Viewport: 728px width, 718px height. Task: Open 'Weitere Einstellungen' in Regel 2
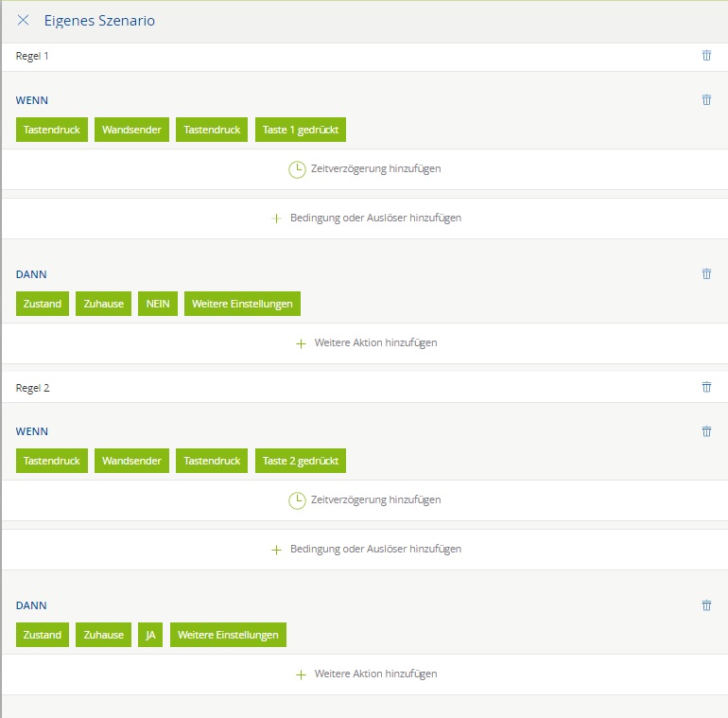[x=228, y=635]
